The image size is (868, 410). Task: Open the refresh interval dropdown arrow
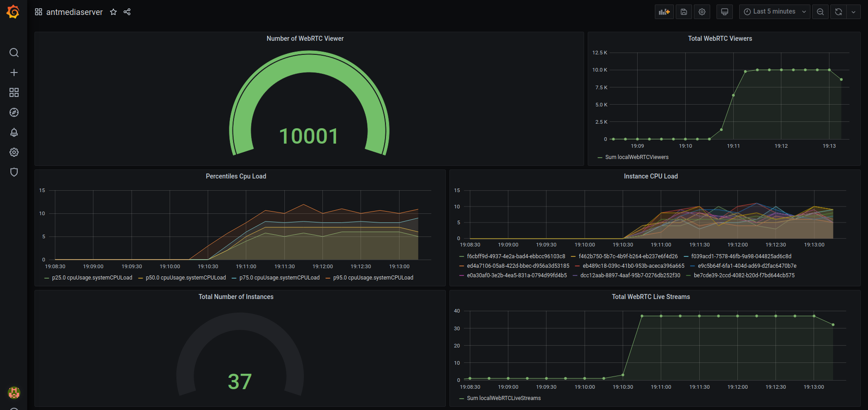click(x=853, y=12)
